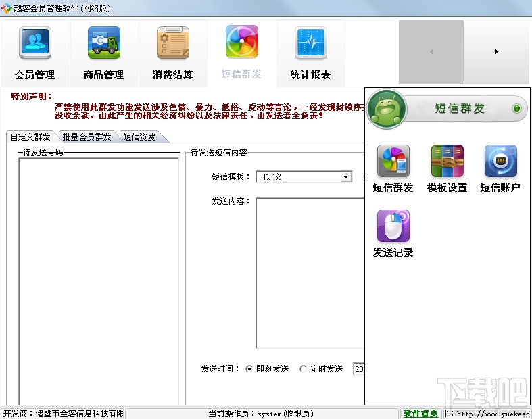Click the 会员管理 label under its icon
The image size is (532, 419).
35,74
